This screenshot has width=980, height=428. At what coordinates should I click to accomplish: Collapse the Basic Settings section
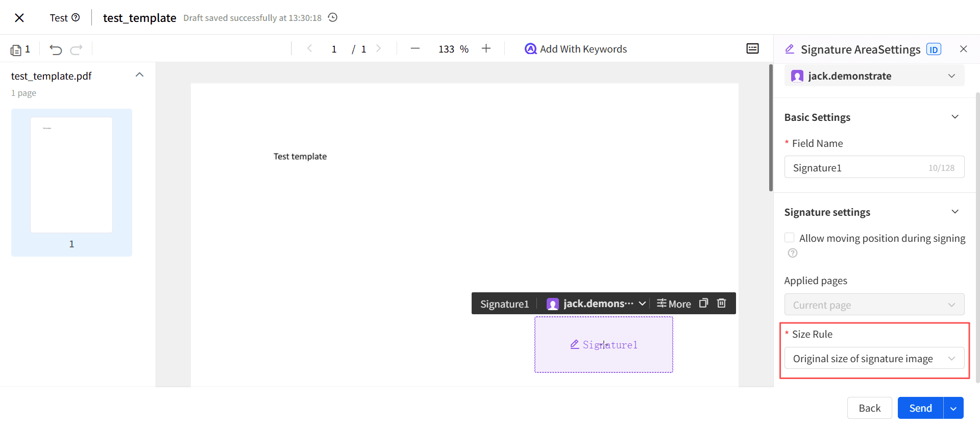click(955, 117)
